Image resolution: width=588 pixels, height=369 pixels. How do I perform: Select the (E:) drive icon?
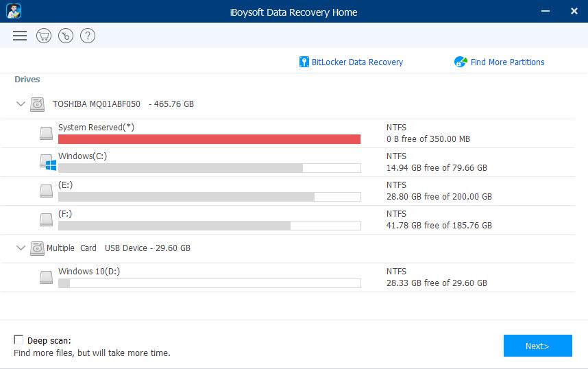[x=46, y=191]
